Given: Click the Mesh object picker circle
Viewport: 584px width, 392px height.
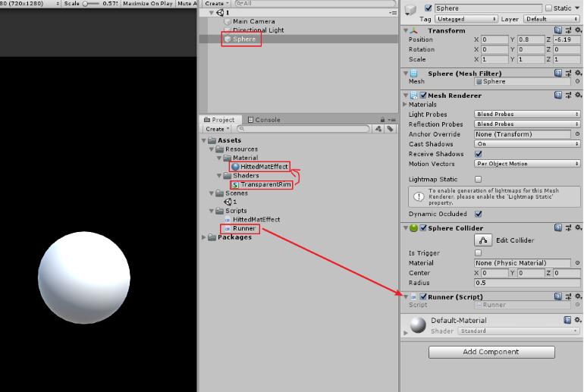Looking at the screenshot, I should point(577,81).
